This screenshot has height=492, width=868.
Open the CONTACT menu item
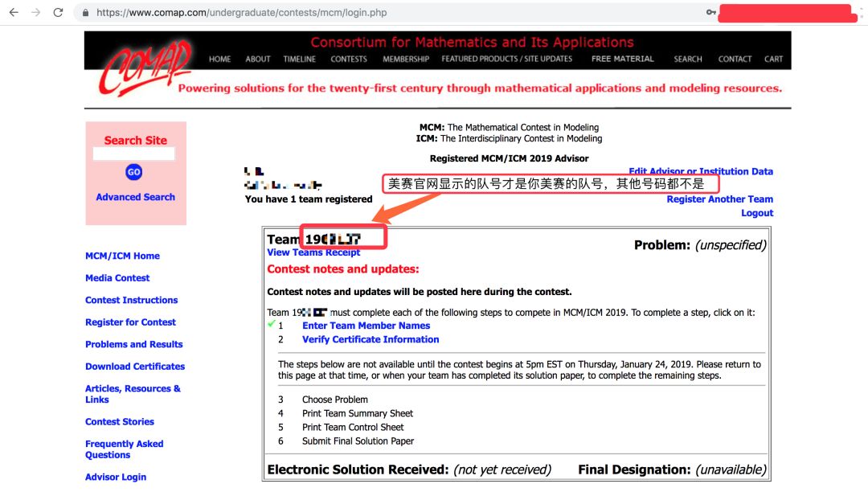735,59
